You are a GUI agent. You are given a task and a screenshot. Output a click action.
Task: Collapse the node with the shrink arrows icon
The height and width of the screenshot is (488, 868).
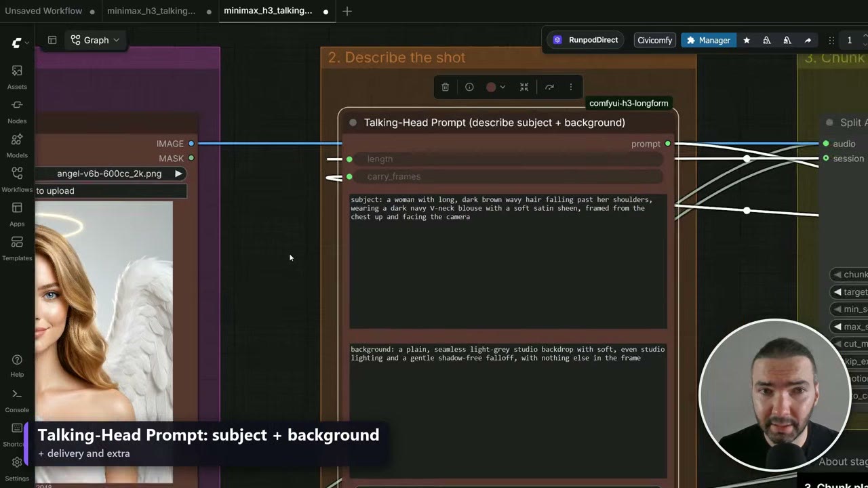(x=524, y=87)
